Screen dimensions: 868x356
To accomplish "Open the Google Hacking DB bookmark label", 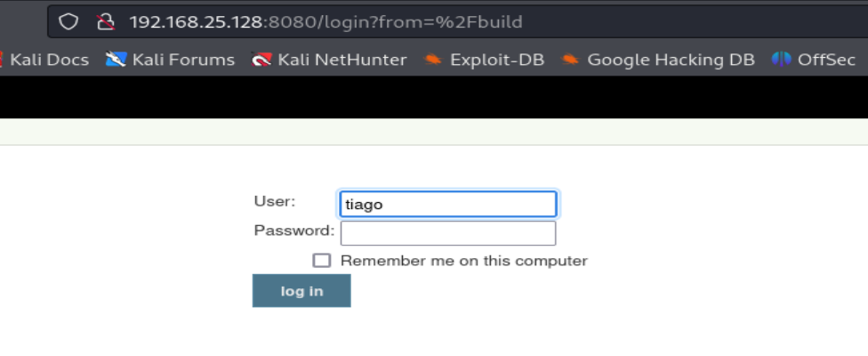I will point(671,60).
